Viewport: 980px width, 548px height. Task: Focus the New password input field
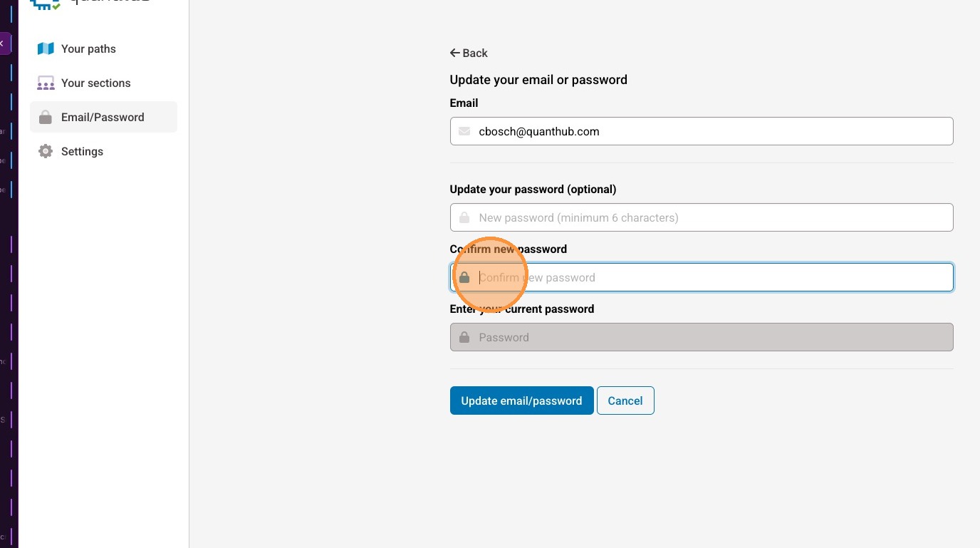pos(712,218)
